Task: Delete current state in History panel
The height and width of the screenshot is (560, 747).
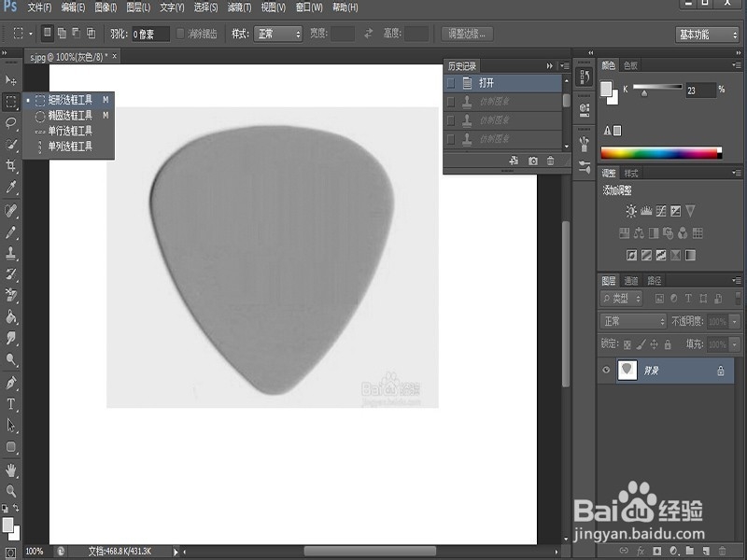Action: [550, 161]
